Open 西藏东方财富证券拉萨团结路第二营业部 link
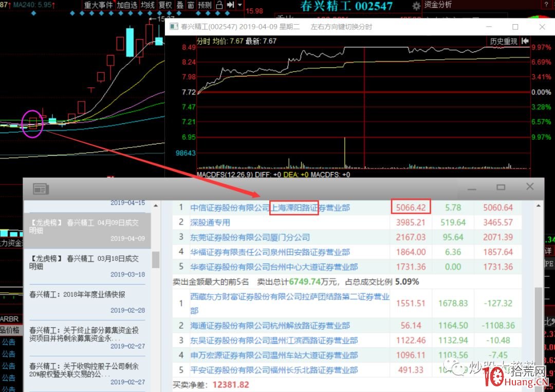Screen dimensions: 555x392 [x=289, y=303]
